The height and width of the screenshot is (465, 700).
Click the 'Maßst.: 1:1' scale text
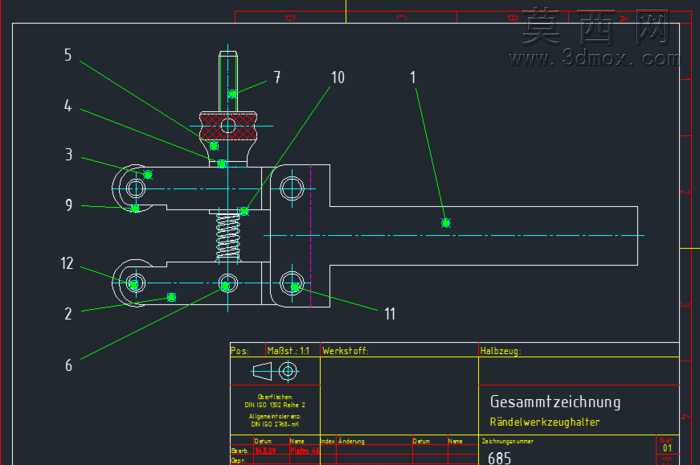click(288, 351)
